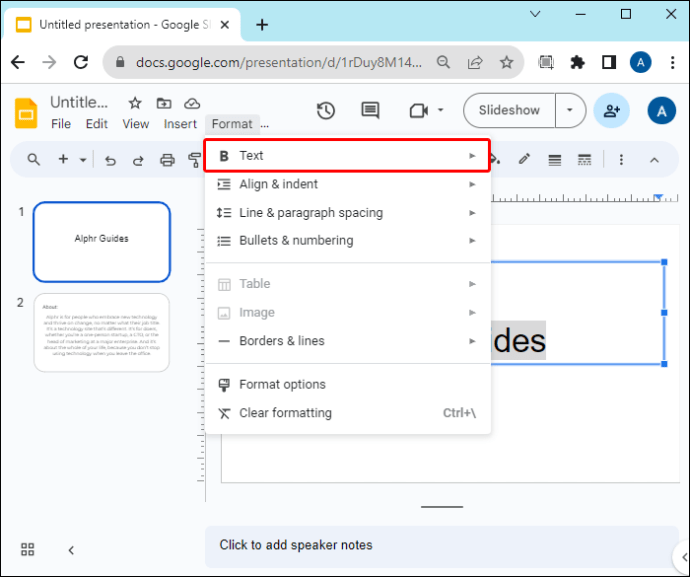Screen dimensions: 690x577
Task: Click the border color pencil icon
Action: click(524, 159)
